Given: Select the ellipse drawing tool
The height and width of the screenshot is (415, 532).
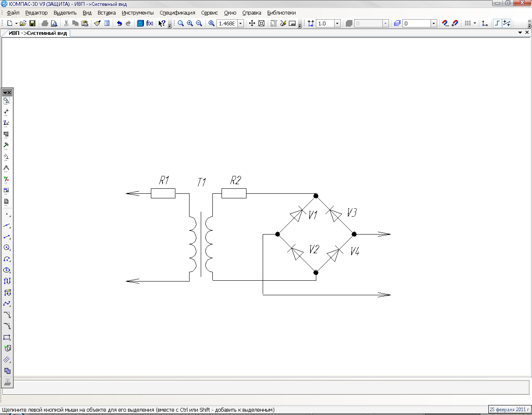Looking at the screenshot, I should [7, 270].
